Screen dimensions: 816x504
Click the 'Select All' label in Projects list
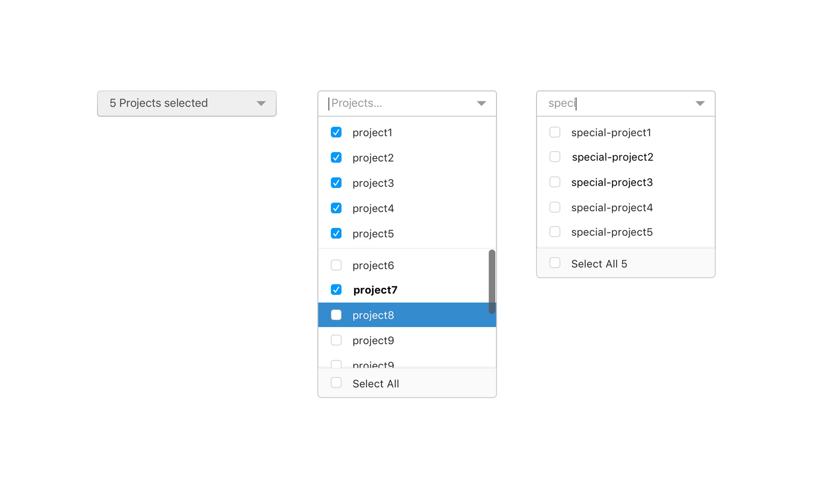[x=376, y=384]
